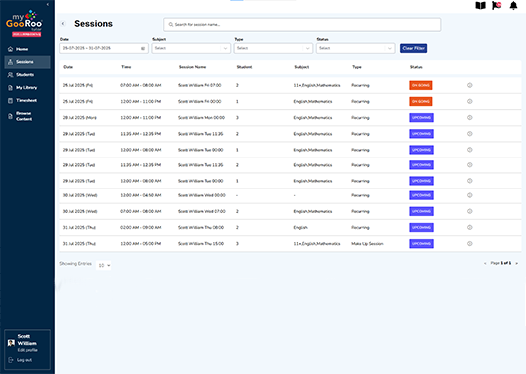Click session name 'Scott William Thu 08:00'

pos(201,227)
